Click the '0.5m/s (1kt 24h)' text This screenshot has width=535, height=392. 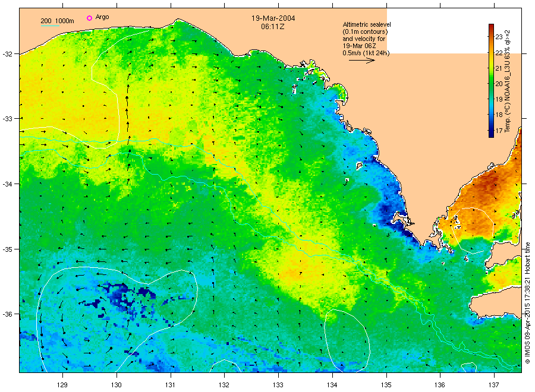(366, 53)
